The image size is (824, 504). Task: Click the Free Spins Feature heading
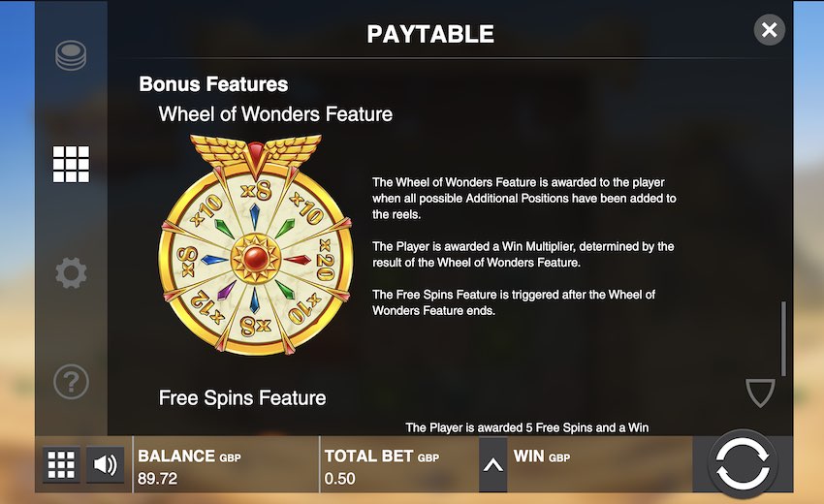pyautogui.click(x=242, y=397)
